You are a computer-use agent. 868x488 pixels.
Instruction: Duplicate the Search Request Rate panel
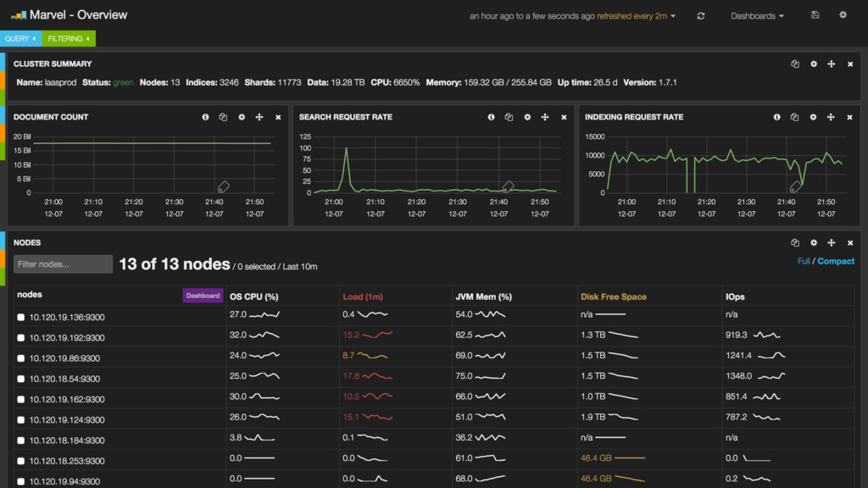click(509, 117)
